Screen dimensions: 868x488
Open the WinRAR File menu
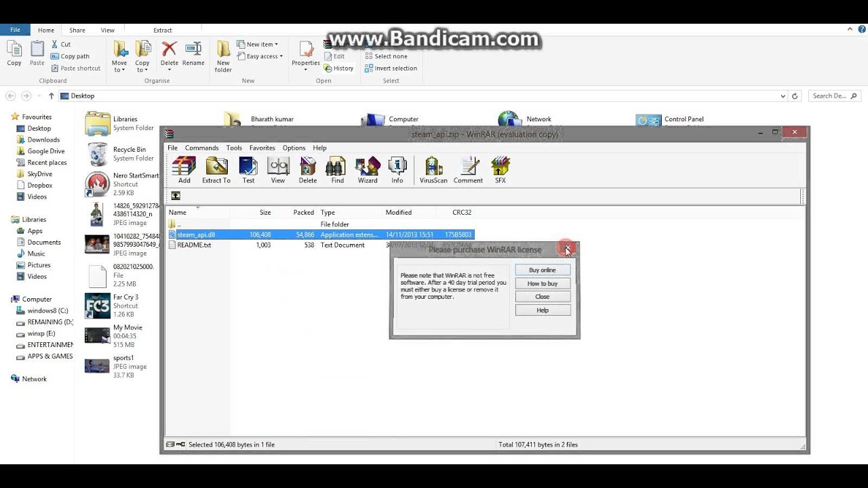pos(172,148)
